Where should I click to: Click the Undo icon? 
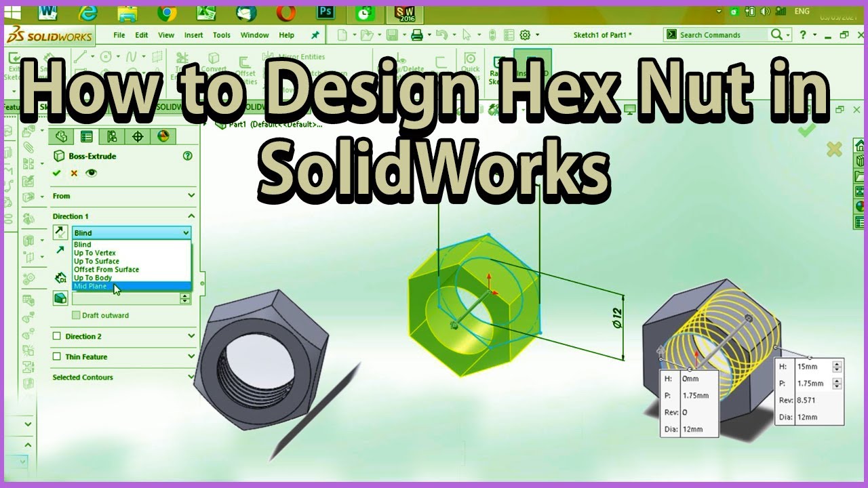coord(441,35)
